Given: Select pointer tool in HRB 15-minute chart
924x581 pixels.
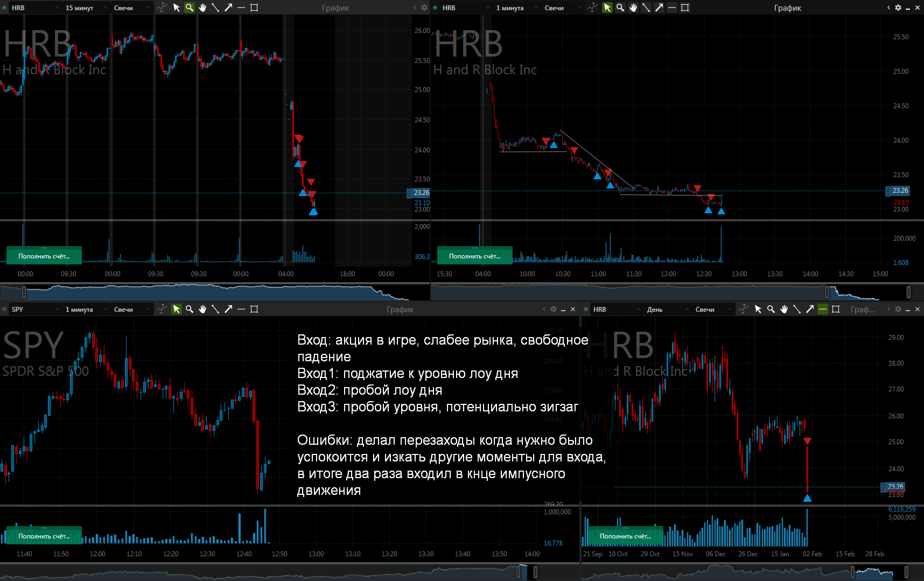Looking at the screenshot, I should coord(176,8).
